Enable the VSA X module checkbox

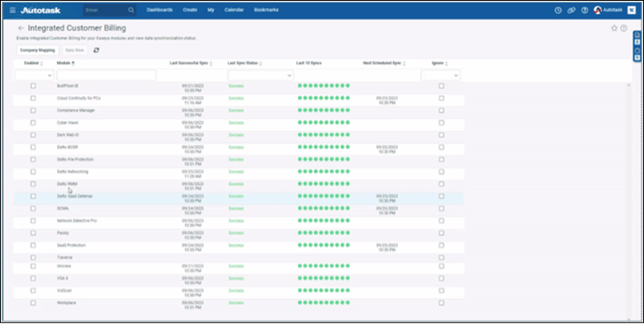coord(33,278)
